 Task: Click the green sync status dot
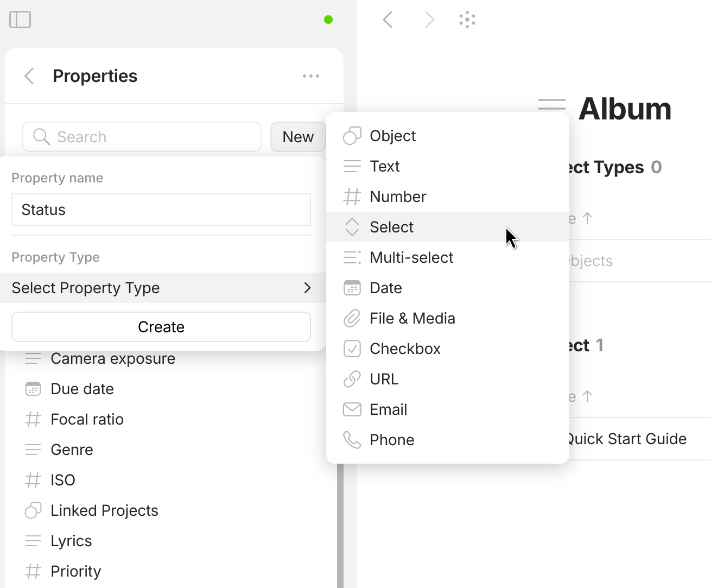[328, 20]
